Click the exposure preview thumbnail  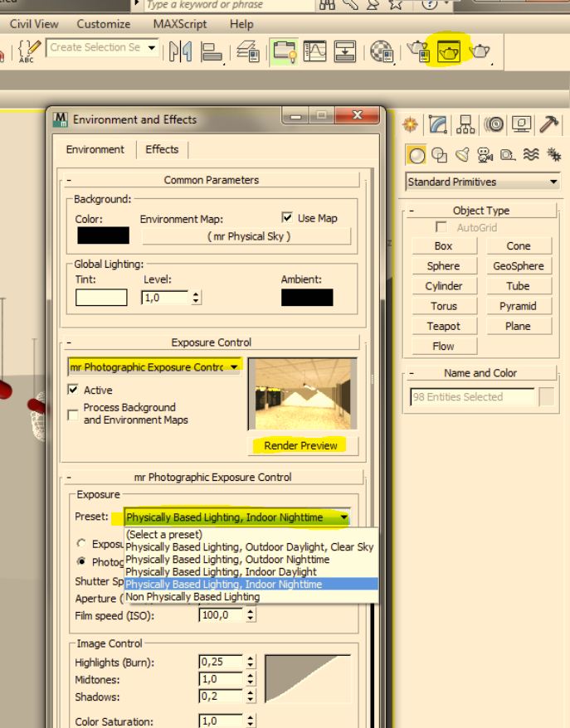coord(303,394)
